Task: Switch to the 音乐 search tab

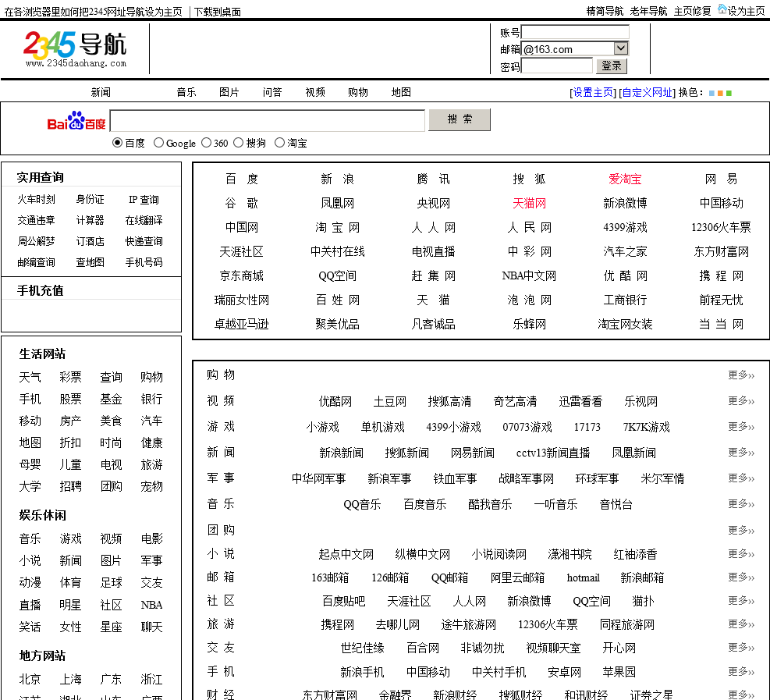Action: pos(186,92)
